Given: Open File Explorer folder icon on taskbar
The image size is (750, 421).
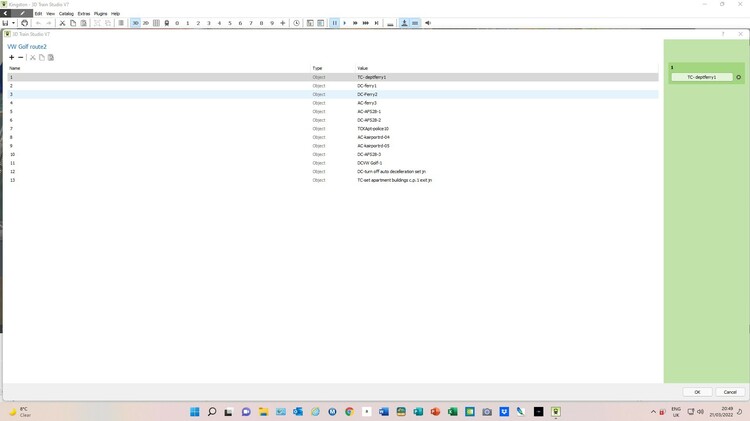Looking at the screenshot, I should pos(264,411).
